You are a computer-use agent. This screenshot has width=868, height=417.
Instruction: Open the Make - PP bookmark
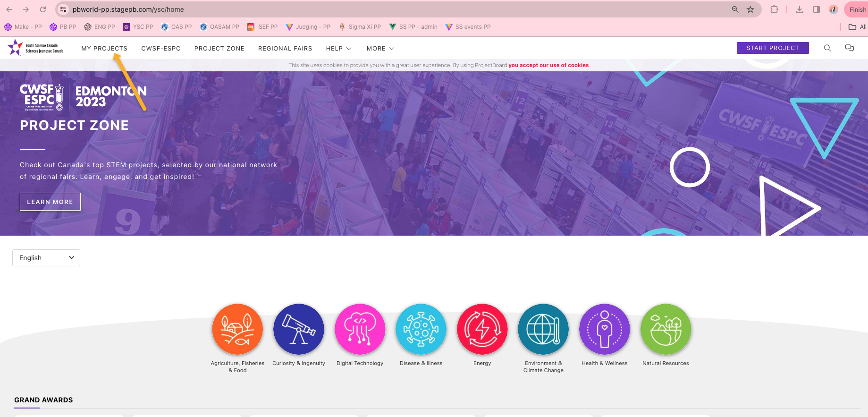click(23, 27)
